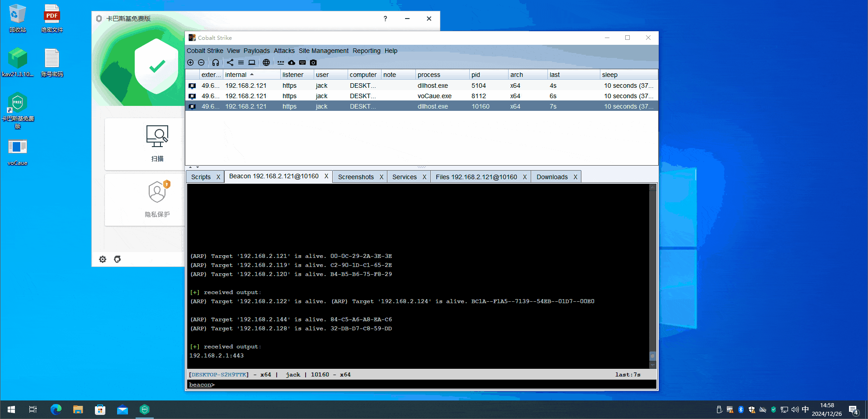Open the Cobalt Strike menu

click(x=205, y=51)
